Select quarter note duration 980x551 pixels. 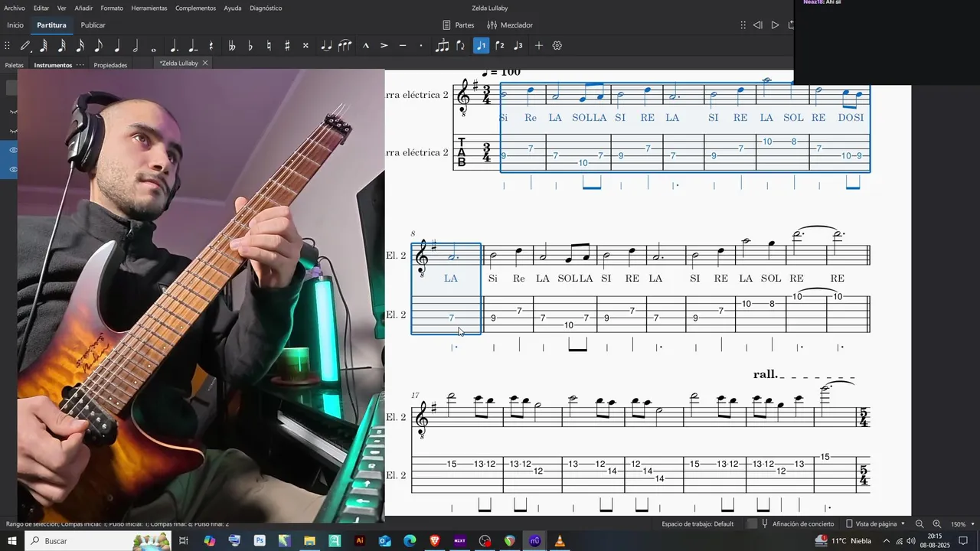[x=117, y=46]
